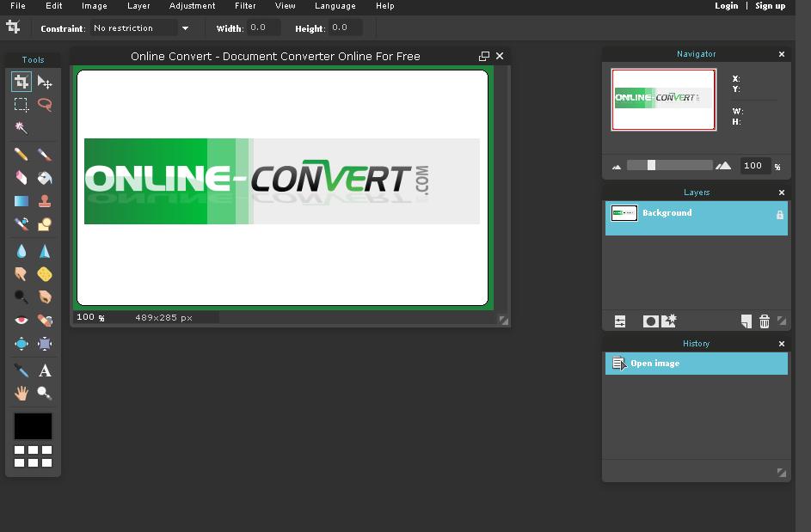This screenshot has width=811, height=532.
Task: Add a layer mask
Action: tap(650, 321)
